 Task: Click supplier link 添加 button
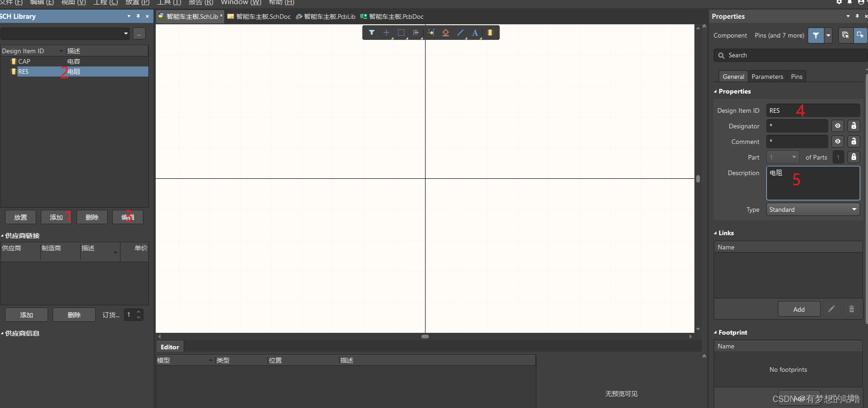tap(27, 315)
